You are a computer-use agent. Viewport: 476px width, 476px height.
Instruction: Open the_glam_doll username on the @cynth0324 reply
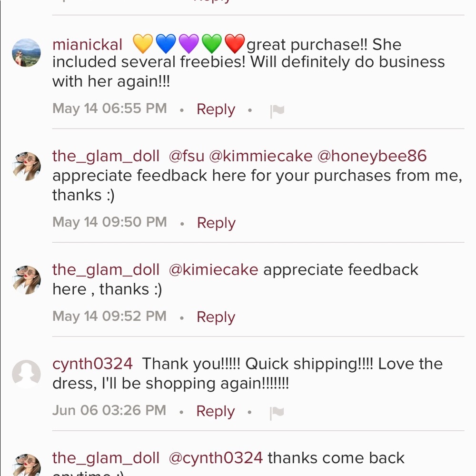tap(106, 458)
